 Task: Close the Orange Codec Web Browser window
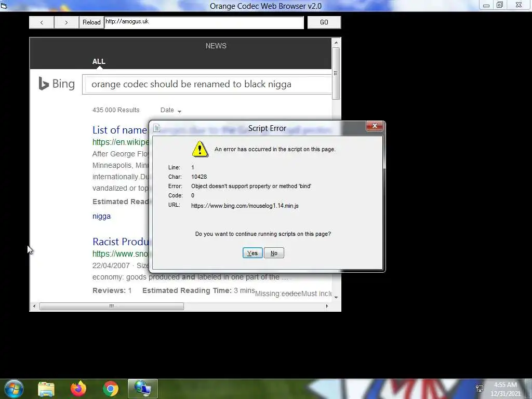click(519, 5)
